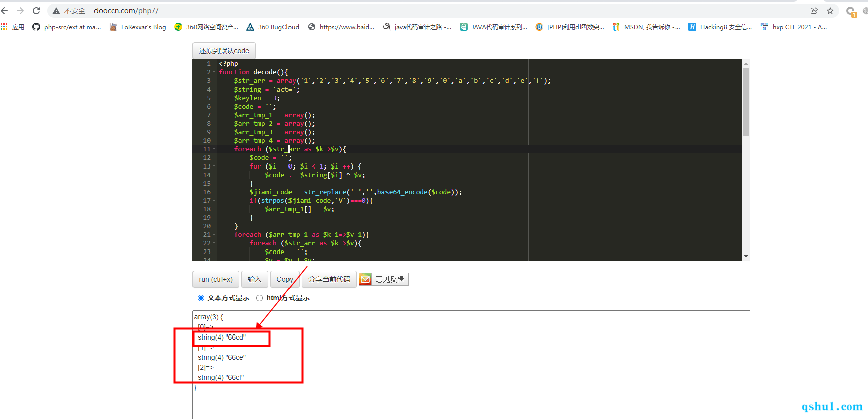Screen dimensions: 868x419
Task: Click the code editor vertical scrollbar thumb
Action: pyautogui.click(x=746, y=102)
